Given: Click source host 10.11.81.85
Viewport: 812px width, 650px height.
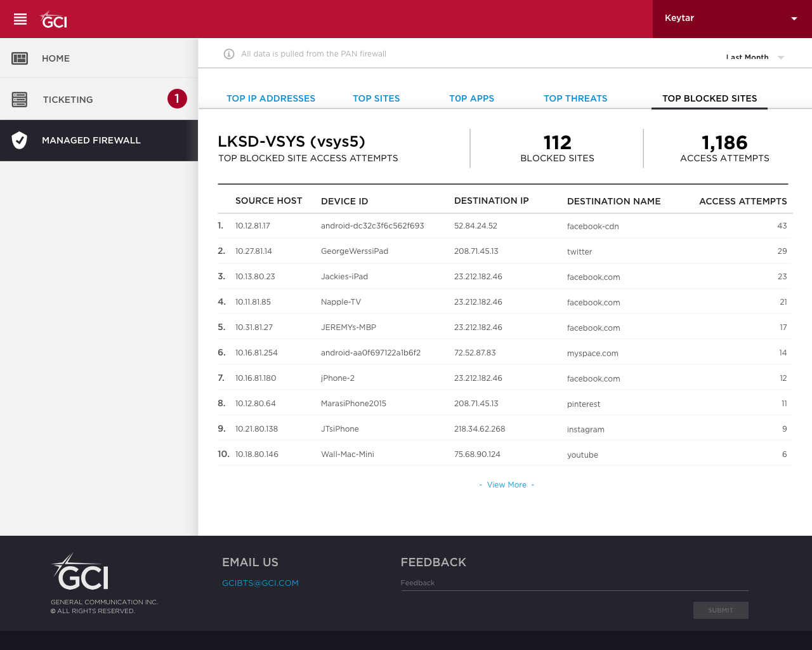Looking at the screenshot, I should (x=253, y=302).
